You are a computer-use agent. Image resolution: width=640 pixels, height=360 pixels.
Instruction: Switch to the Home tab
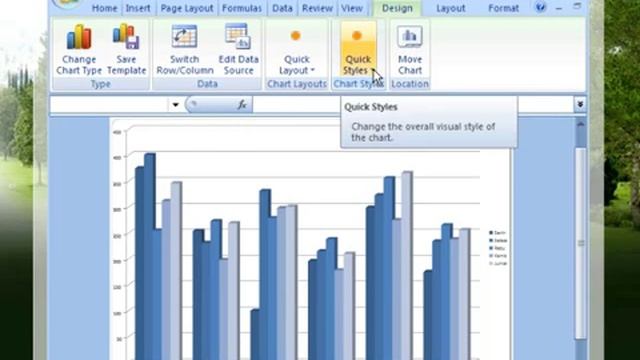click(x=104, y=8)
